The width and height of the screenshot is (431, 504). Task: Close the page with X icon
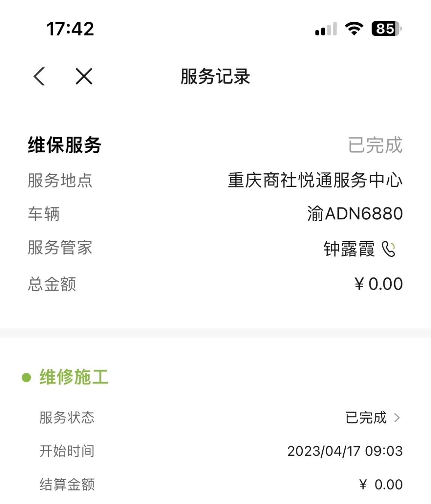84,76
